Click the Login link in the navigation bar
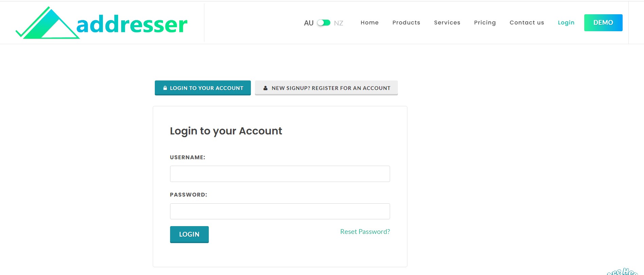Viewport: 644px width, 275px height. tap(566, 23)
